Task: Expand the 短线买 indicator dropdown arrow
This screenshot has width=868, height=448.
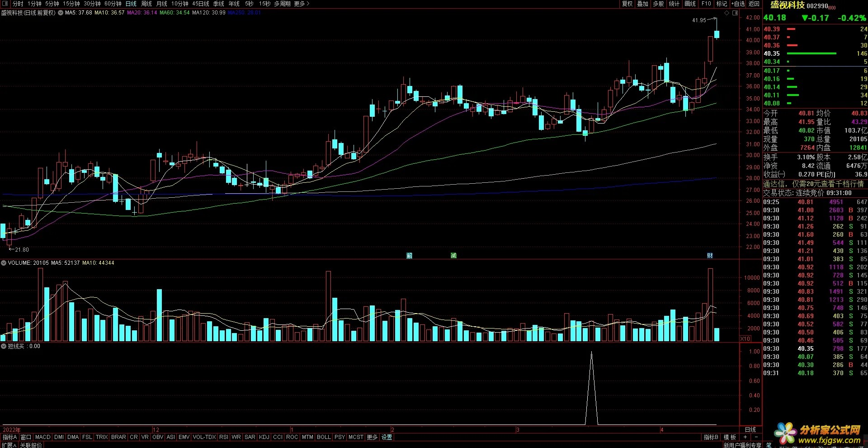Action: coord(4,346)
